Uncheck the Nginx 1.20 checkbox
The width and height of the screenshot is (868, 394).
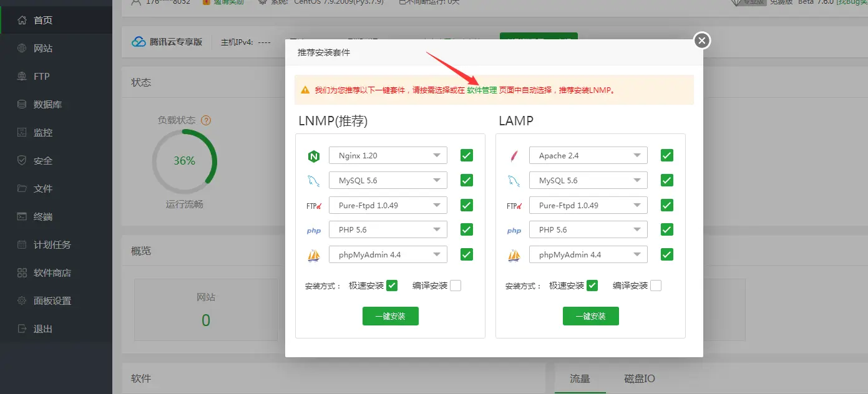click(x=467, y=155)
